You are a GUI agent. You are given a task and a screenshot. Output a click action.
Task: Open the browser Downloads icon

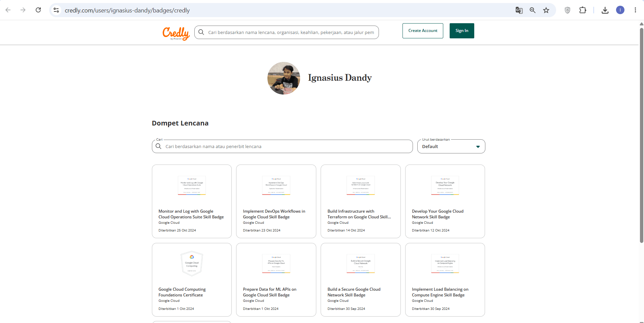pos(605,10)
